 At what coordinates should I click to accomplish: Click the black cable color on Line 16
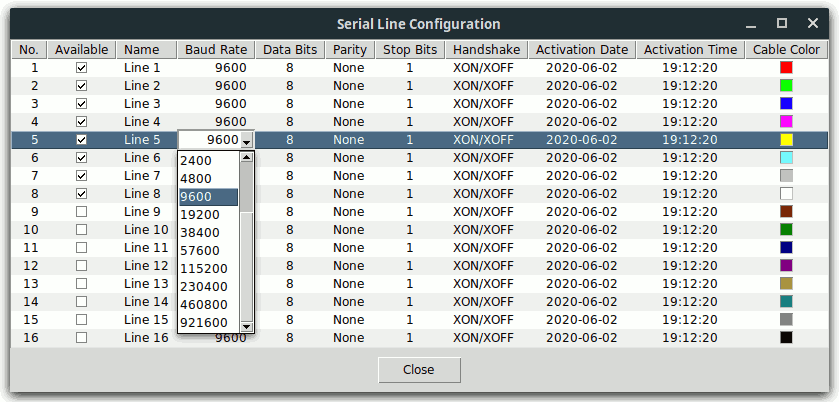point(786,338)
